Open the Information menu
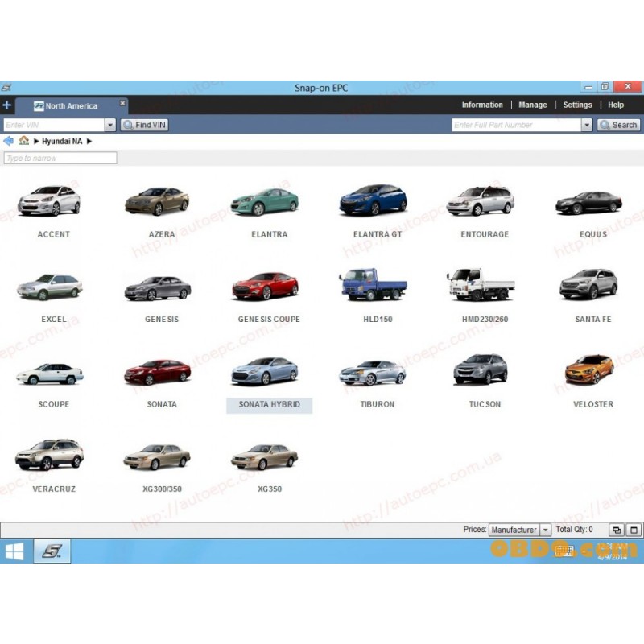This screenshot has width=644, height=644. (482, 105)
